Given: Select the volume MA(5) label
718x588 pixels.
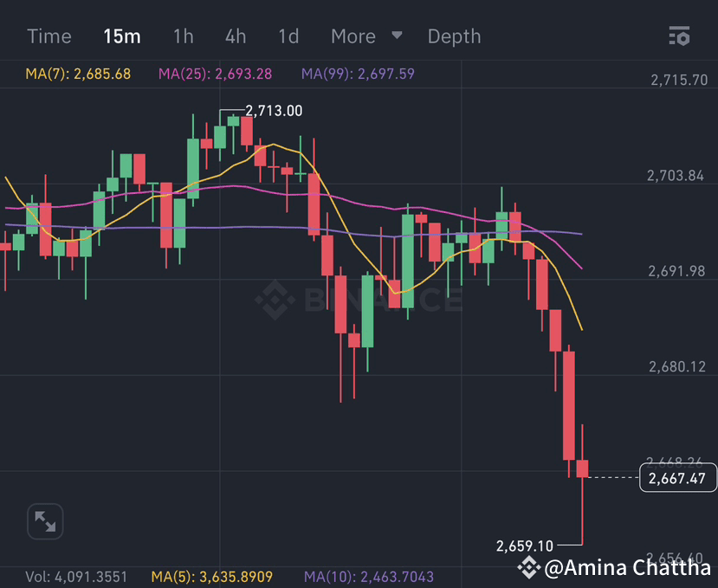Looking at the screenshot, I should 214,576.
